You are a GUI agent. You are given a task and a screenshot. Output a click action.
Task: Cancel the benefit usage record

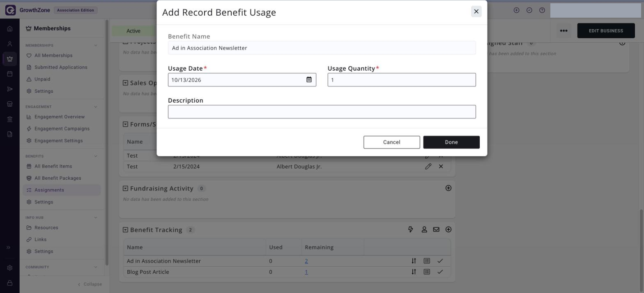(392, 142)
